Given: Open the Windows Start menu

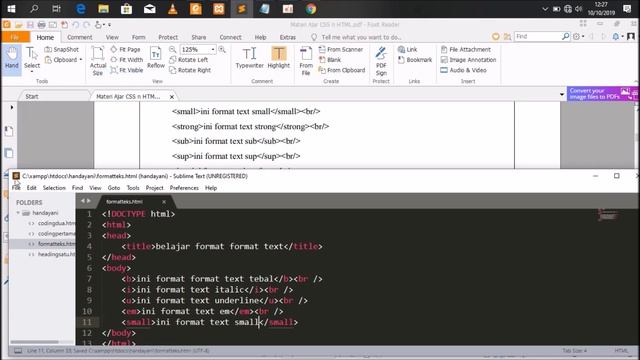Looking at the screenshot, I should click(x=11, y=9).
